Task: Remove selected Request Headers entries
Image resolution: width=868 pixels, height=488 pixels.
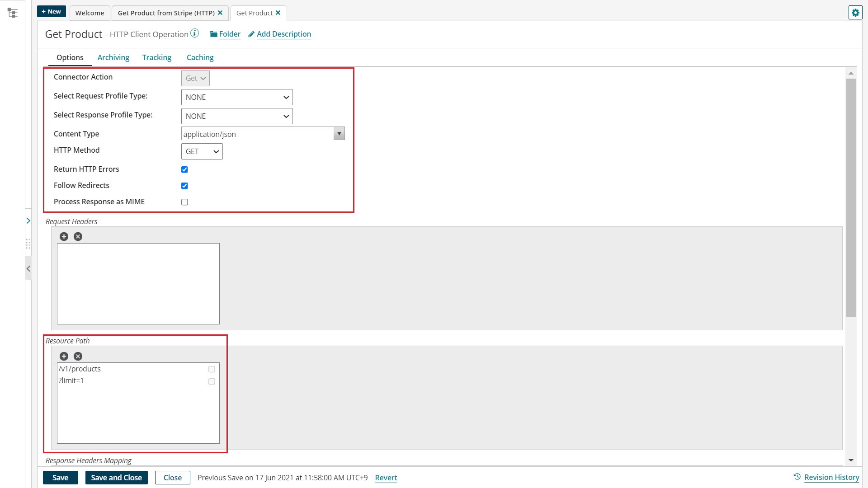Action: 77,236
